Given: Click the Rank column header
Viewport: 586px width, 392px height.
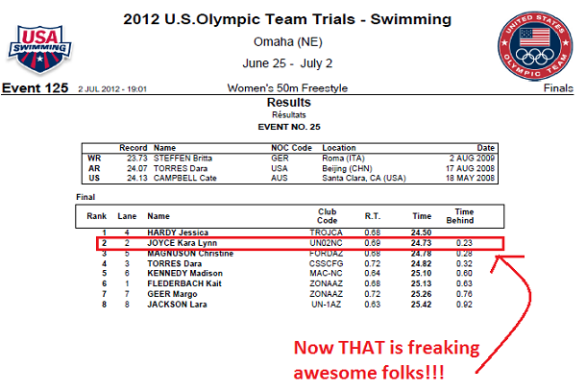Looking at the screenshot, I should click(96, 216).
